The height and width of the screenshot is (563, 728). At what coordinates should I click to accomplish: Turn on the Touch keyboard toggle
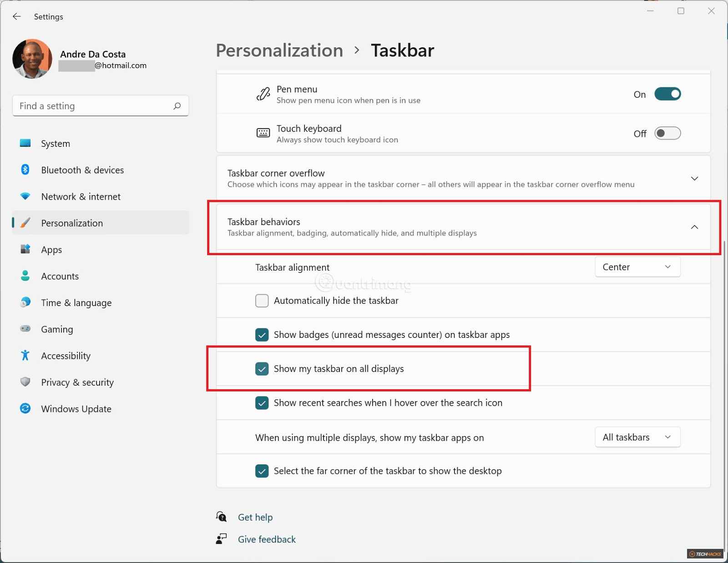pos(667,133)
